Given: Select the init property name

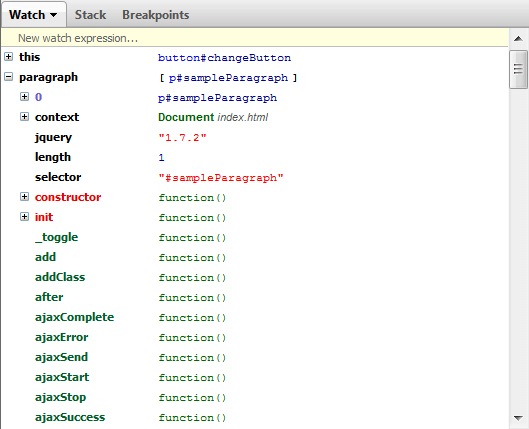Looking at the screenshot, I should click(x=44, y=217).
